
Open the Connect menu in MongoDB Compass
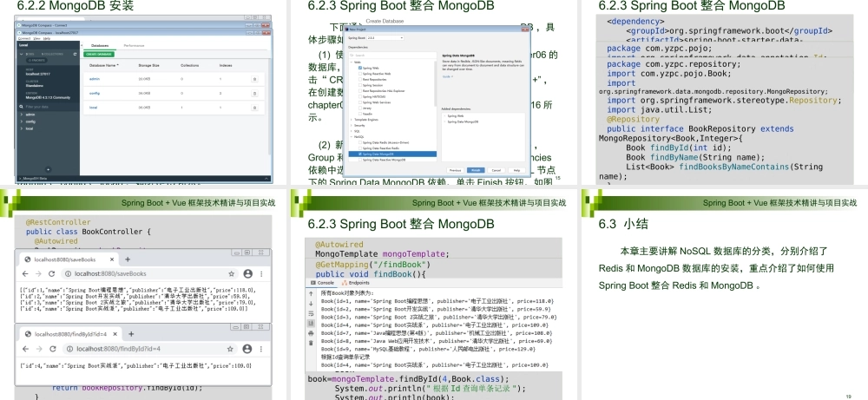point(23,38)
